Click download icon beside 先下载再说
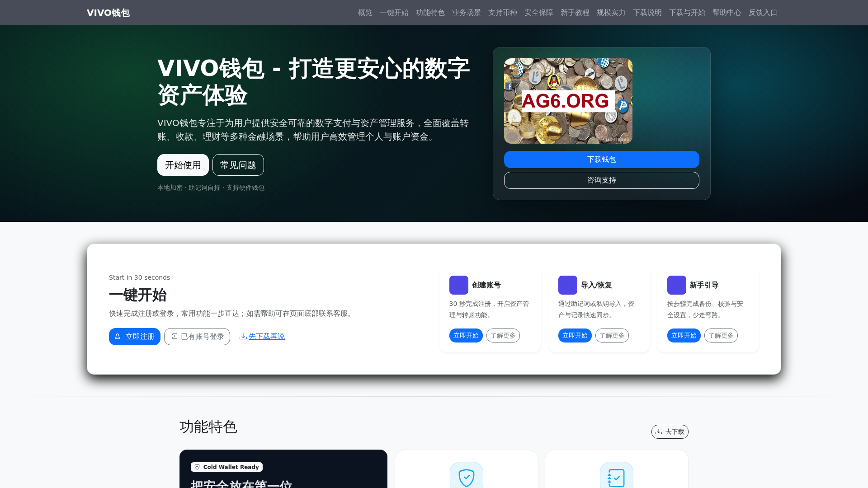This screenshot has height=488, width=868. pyautogui.click(x=243, y=337)
